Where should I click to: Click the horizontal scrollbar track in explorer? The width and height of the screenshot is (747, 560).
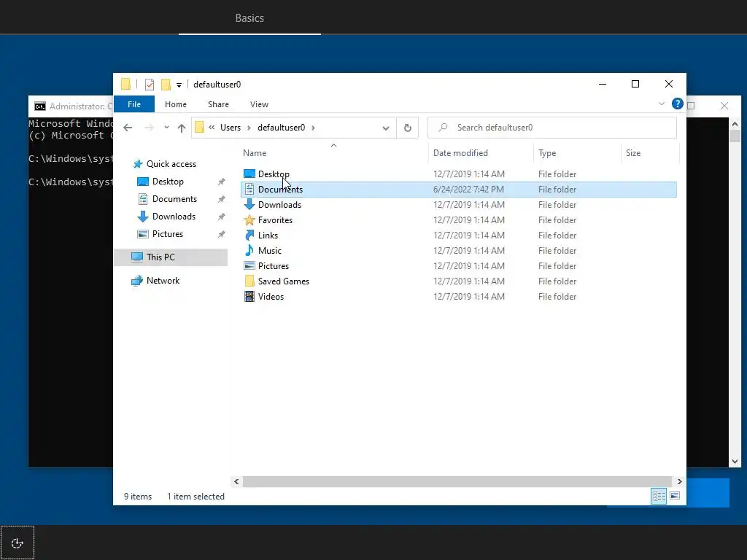(x=457, y=481)
